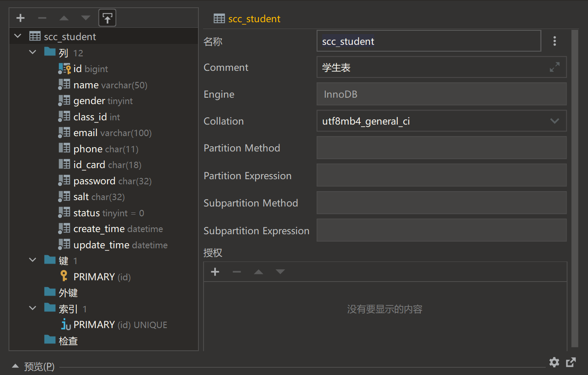
Task: Click the 检查 folder icon
Action: (x=50, y=340)
